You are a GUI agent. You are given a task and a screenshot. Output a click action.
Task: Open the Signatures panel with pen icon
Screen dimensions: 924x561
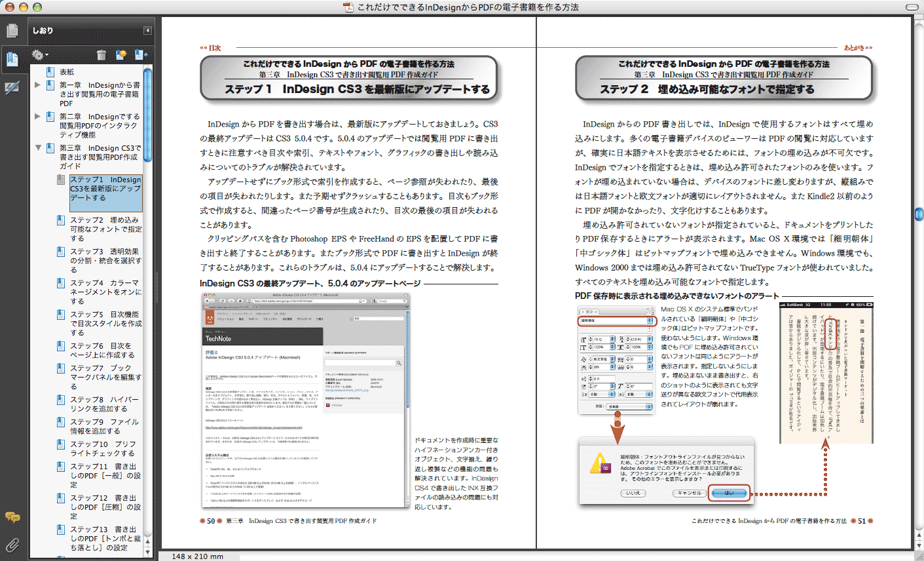click(x=12, y=88)
